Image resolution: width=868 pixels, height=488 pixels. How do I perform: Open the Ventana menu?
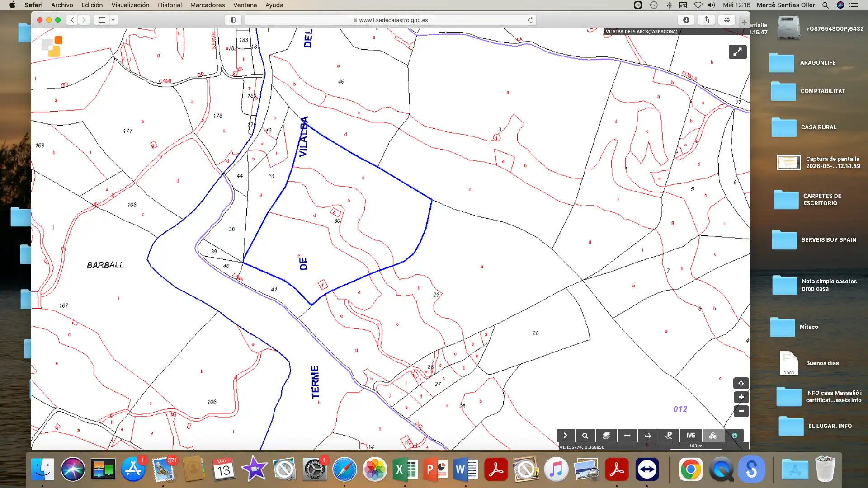pyautogui.click(x=245, y=5)
